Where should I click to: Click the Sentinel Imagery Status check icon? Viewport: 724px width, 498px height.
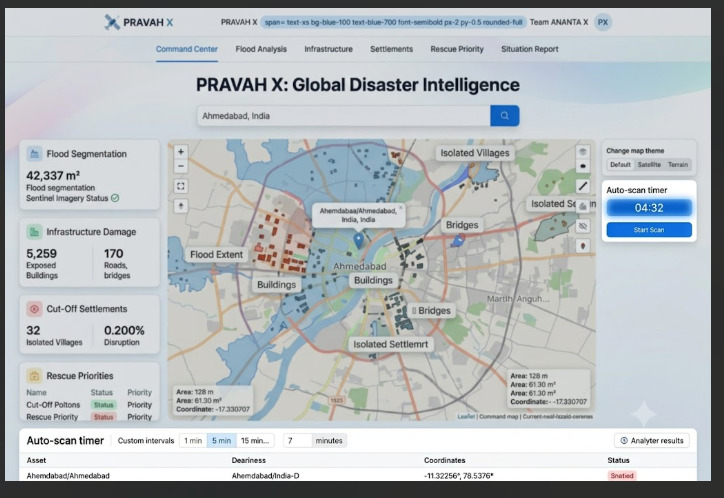click(115, 198)
